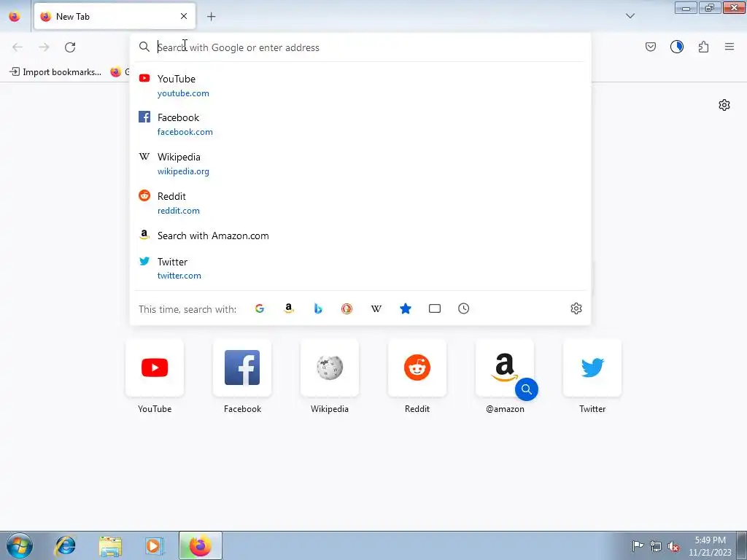This screenshot has height=560, width=747.
Task: Search this time with Bing icon
Action: click(318, 308)
